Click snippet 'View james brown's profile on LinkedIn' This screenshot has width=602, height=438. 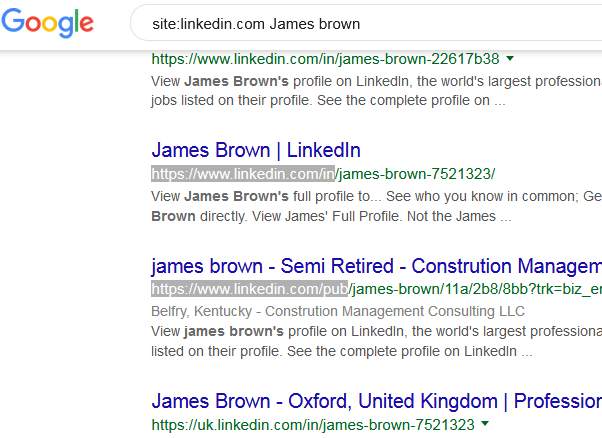(377, 331)
